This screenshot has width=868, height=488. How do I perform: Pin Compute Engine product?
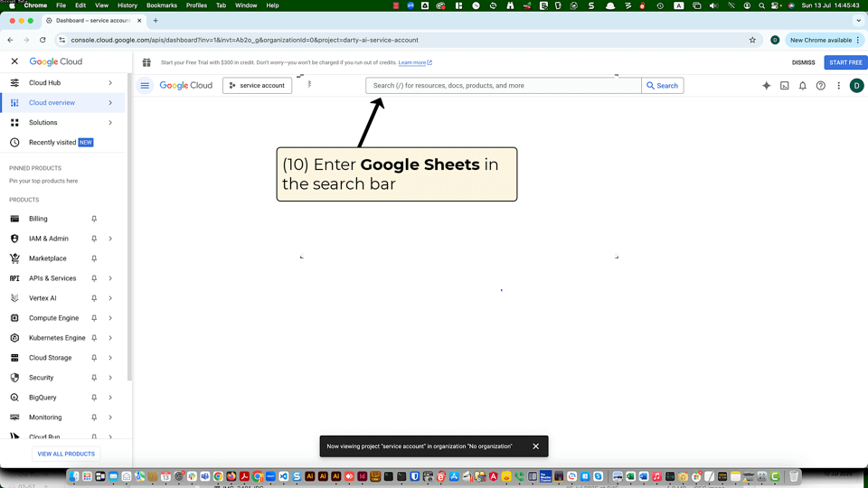click(94, 318)
